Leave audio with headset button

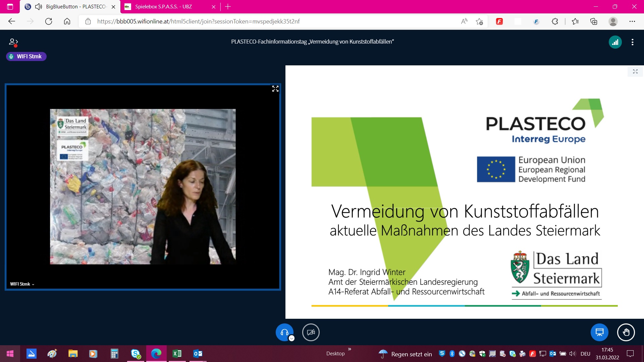284,332
